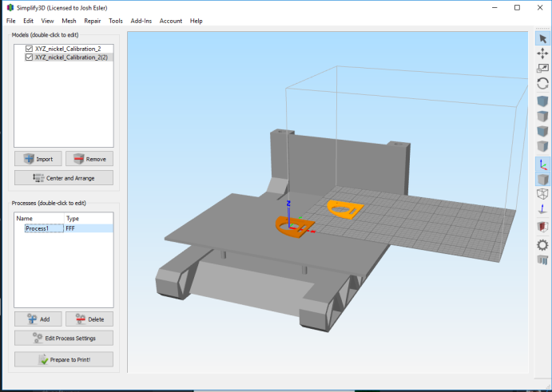Click the Import model button
Screen dimensions: 552x392
pyautogui.click(x=38, y=159)
